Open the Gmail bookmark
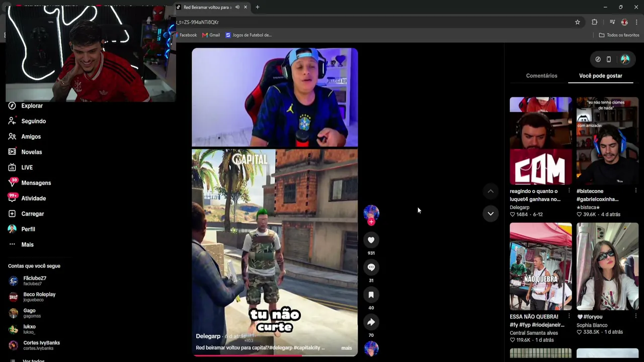644x362 pixels. 211,35
